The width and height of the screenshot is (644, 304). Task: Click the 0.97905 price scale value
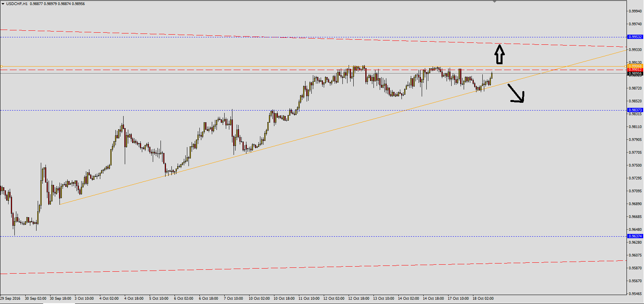point(635,140)
